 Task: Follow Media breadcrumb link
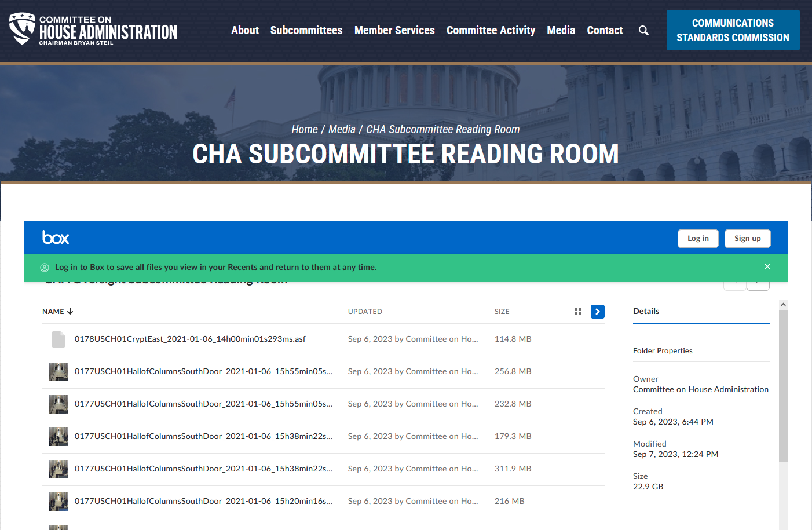click(342, 129)
